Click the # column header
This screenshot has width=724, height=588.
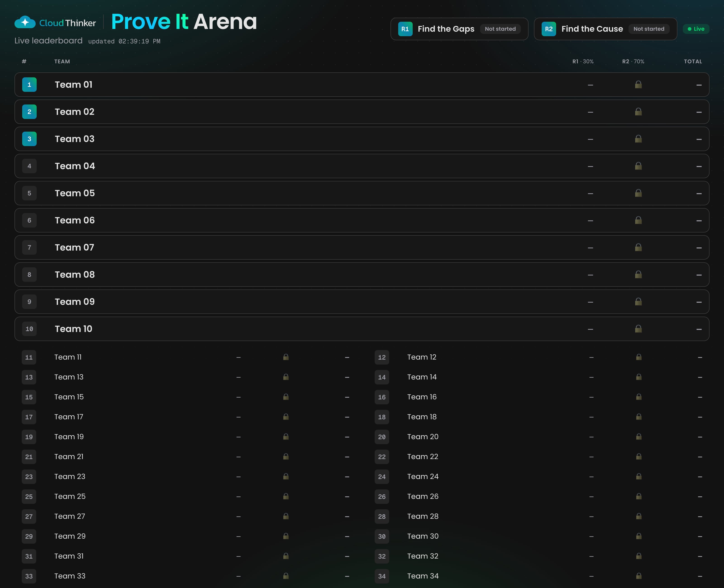point(24,61)
